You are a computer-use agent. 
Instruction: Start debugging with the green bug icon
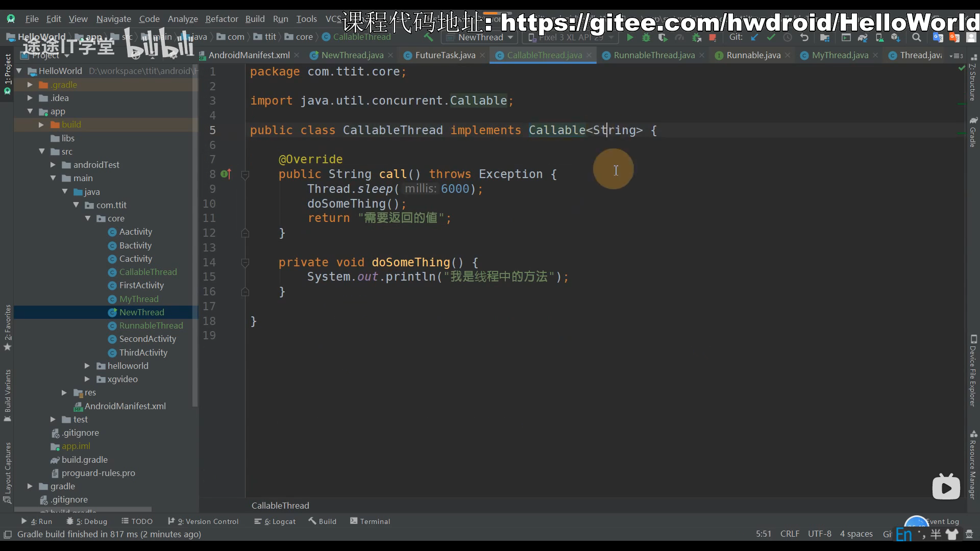coord(646,37)
